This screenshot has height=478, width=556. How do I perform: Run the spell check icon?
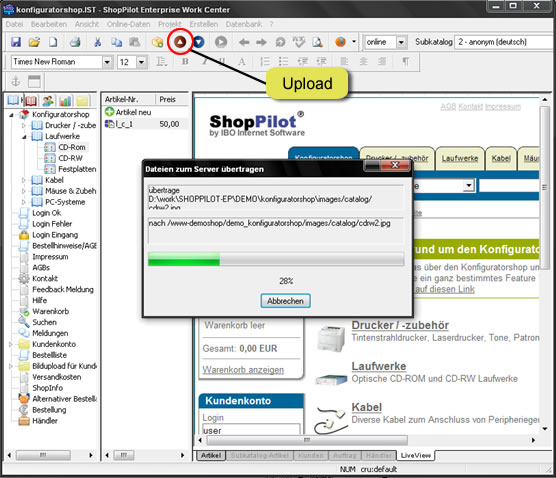(x=299, y=42)
